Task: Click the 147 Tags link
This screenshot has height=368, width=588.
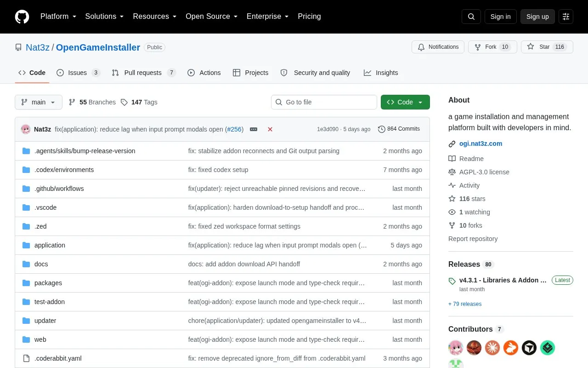Action: pyautogui.click(x=139, y=102)
